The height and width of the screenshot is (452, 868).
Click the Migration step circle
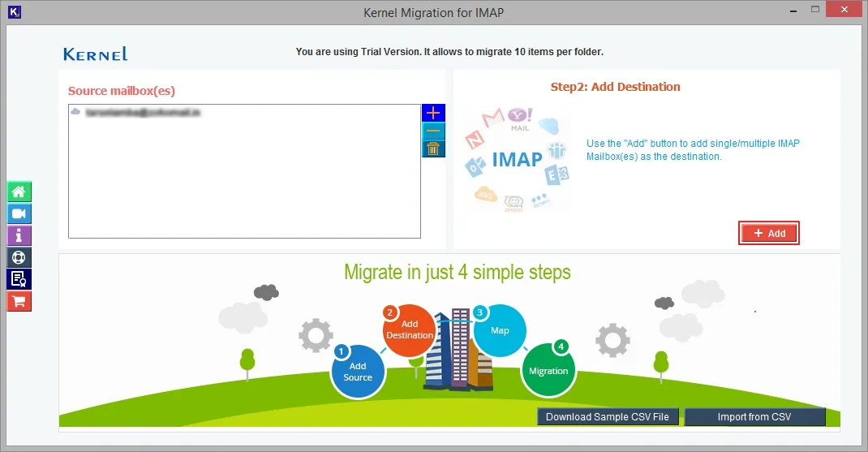point(548,369)
